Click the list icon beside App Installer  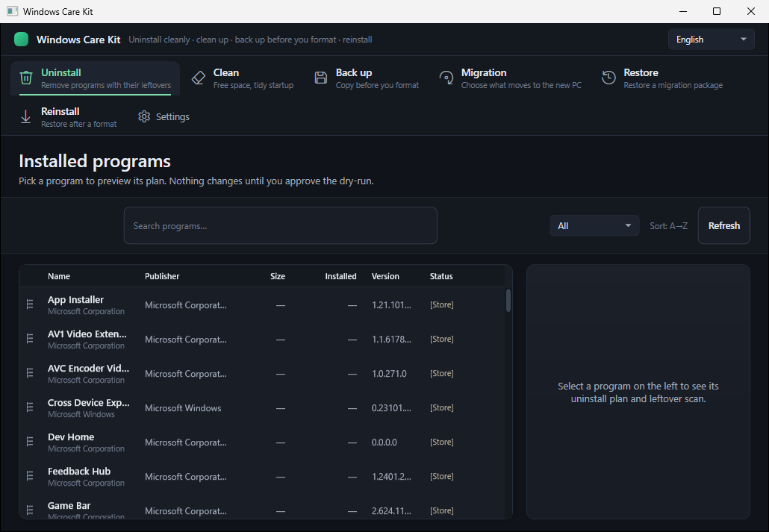point(30,304)
